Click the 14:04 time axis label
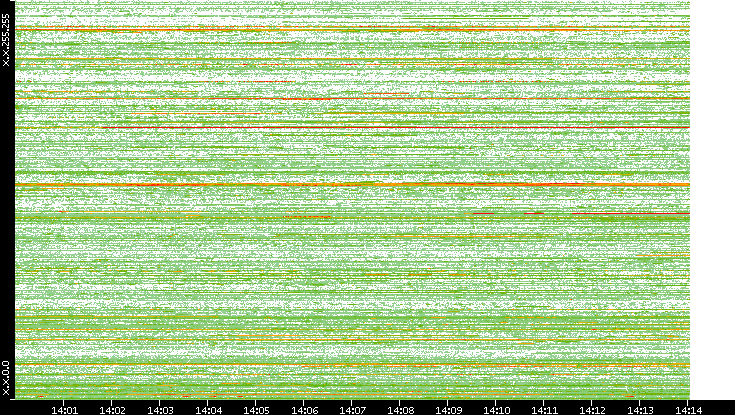This screenshot has width=735, height=415. click(208, 410)
